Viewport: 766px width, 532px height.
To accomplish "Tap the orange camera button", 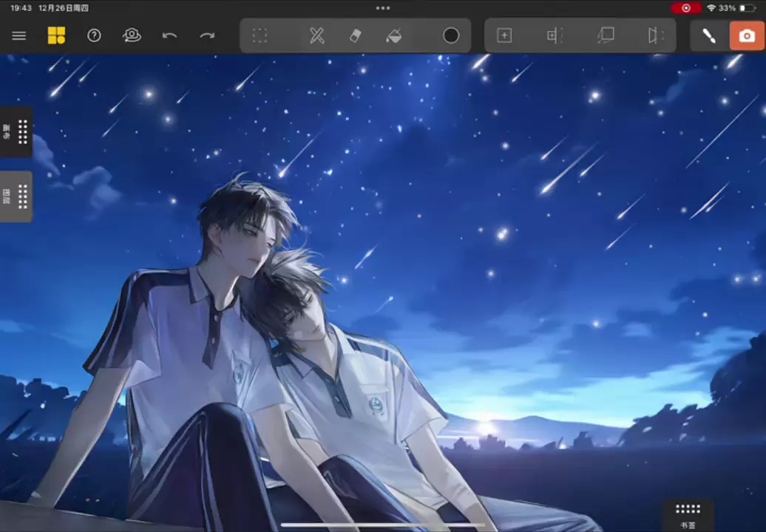I will [x=747, y=35].
